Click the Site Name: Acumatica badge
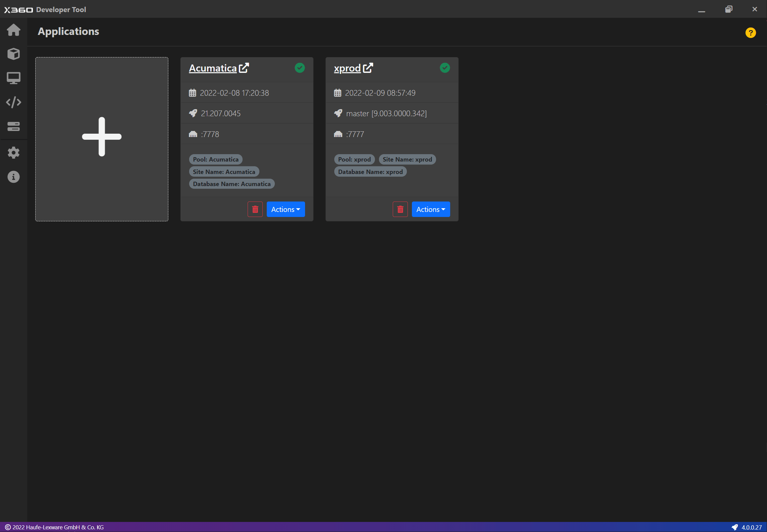This screenshot has height=532, width=767. pyautogui.click(x=224, y=172)
